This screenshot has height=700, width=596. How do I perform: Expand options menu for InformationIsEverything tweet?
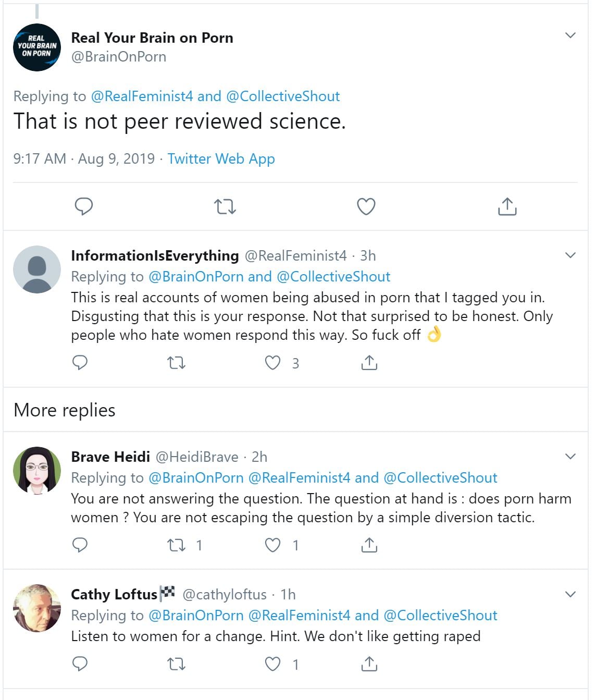(x=570, y=255)
